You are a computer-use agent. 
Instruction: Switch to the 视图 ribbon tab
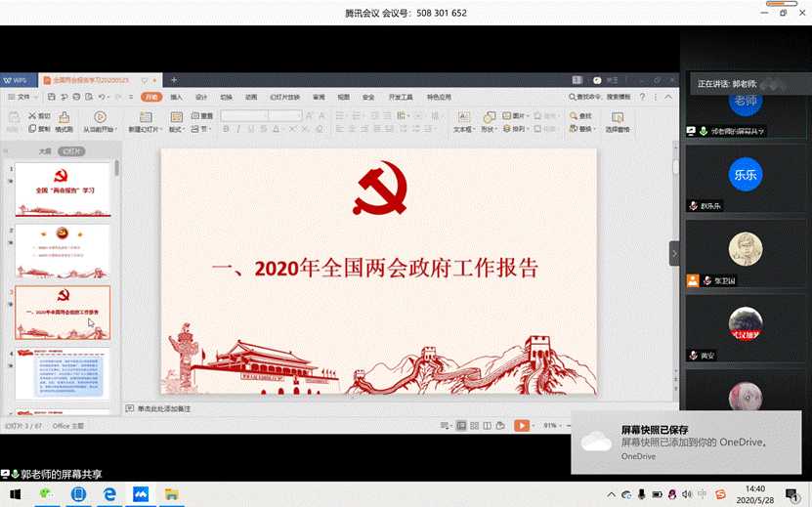click(343, 97)
